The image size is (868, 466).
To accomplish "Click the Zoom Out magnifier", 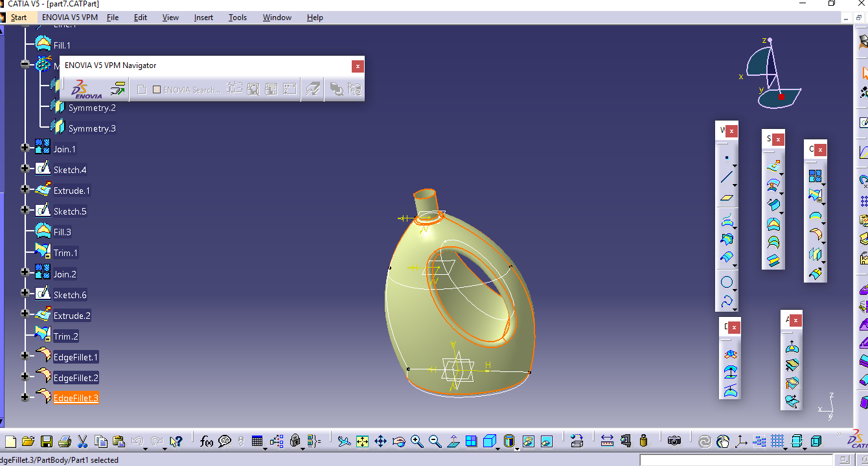I will tap(435, 441).
